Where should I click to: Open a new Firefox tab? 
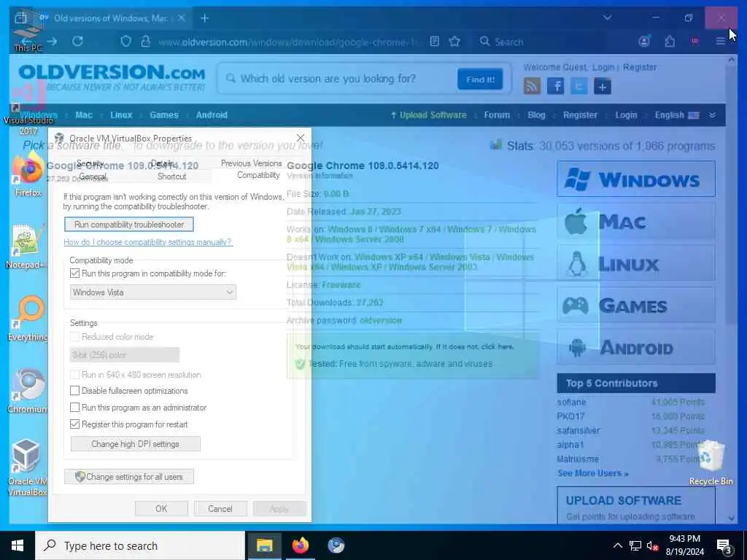pyautogui.click(x=205, y=18)
